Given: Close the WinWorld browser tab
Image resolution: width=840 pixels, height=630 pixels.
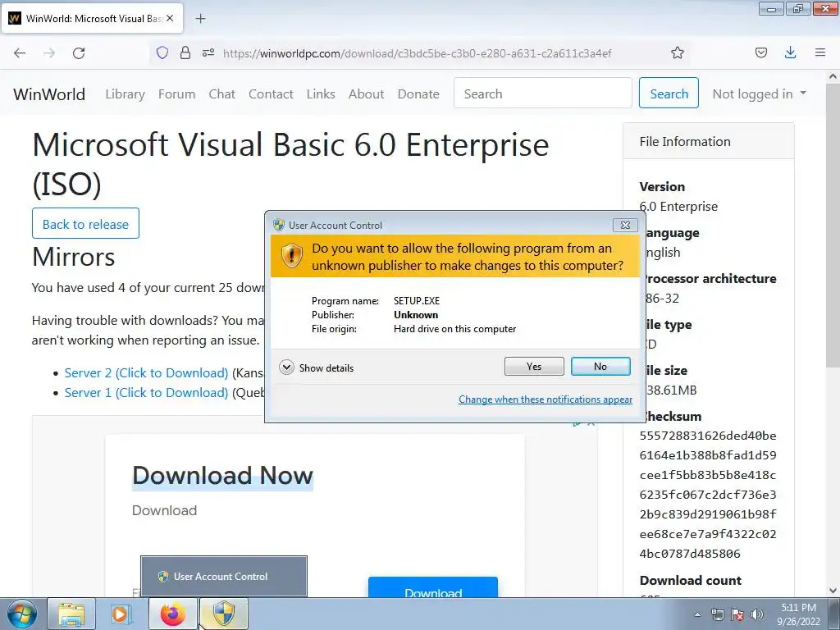Looking at the screenshot, I should coord(170,18).
